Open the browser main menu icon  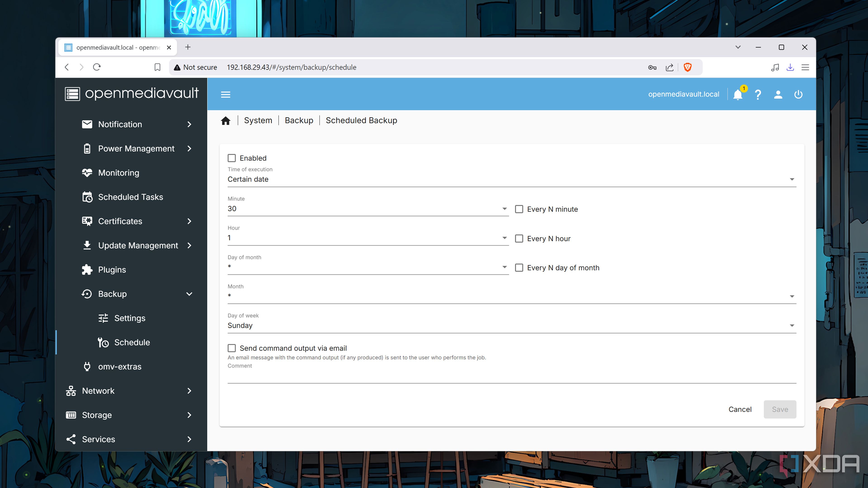805,67
